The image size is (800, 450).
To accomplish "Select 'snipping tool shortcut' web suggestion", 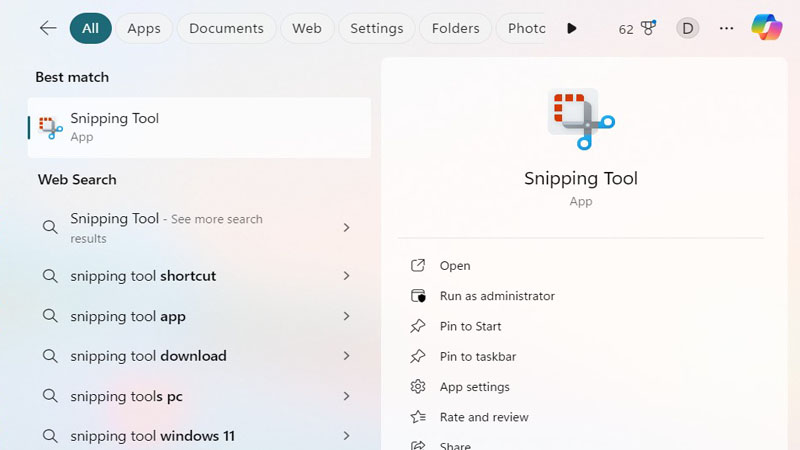I will (x=143, y=276).
